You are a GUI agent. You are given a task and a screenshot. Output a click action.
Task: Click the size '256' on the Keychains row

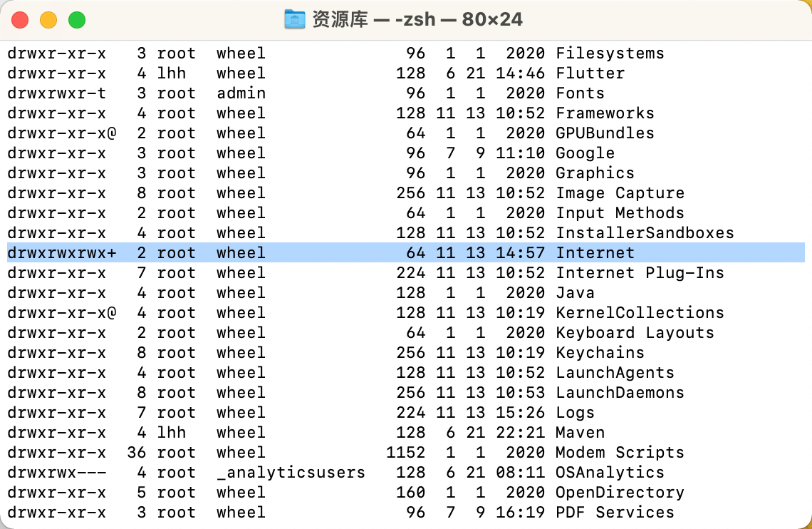[x=411, y=353]
